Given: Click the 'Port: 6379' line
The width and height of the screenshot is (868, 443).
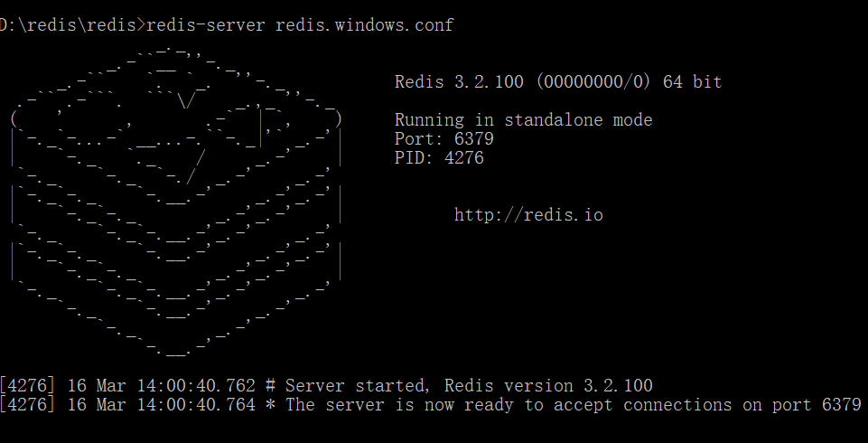Looking at the screenshot, I should 444,139.
